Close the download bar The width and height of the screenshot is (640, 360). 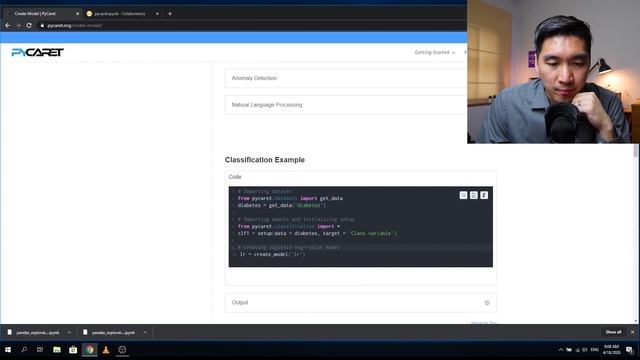pos(633,332)
